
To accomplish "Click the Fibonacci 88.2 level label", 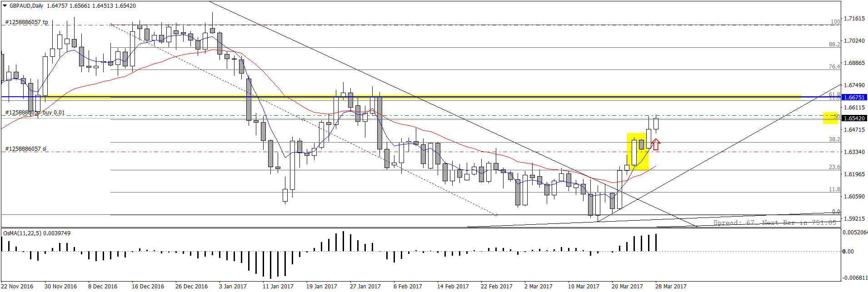I will click(834, 45).
